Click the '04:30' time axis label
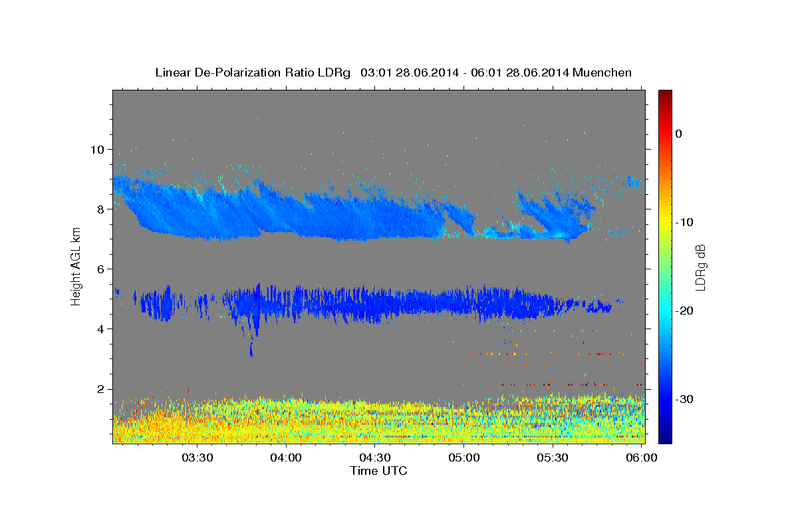The width and height of the screenshot is (798, 532). point(375,458)
